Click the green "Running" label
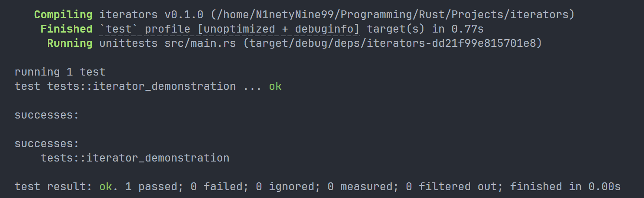This screenshot has height=198, width=644. click(x=70, y=43)
